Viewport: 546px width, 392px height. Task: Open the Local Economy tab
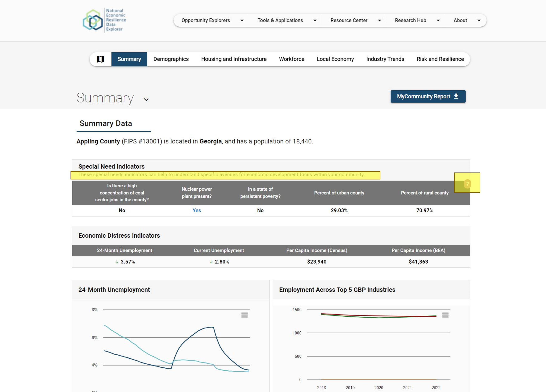[335, 59]
